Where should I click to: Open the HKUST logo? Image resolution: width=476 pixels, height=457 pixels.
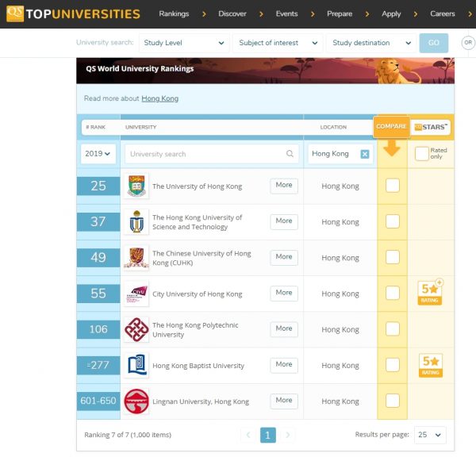point(136,221)
